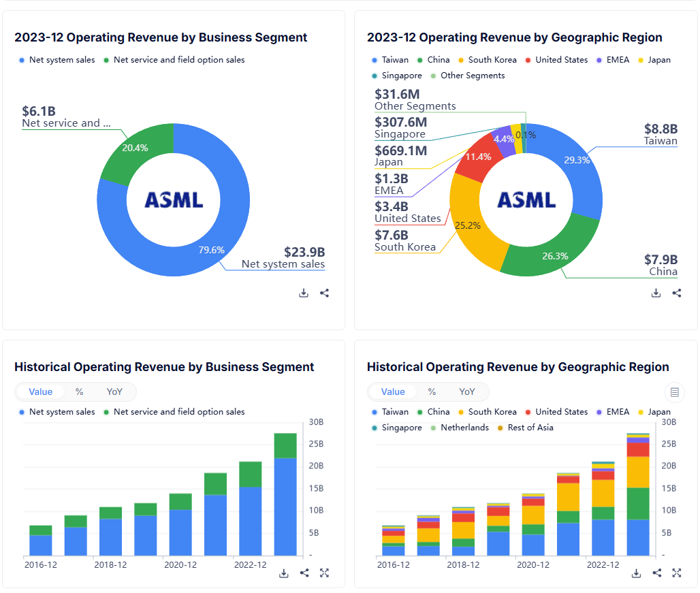Select YoY tab in Business Segment history

point(114,391)
